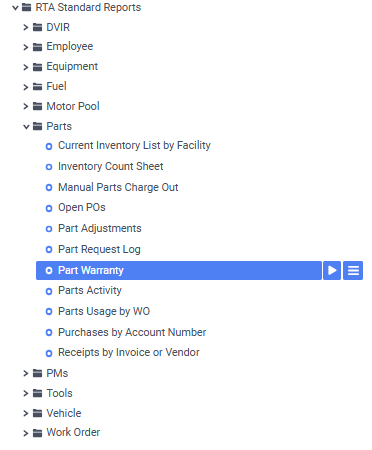Collapse the RTA Standard Reports root node

coord(15,8)
